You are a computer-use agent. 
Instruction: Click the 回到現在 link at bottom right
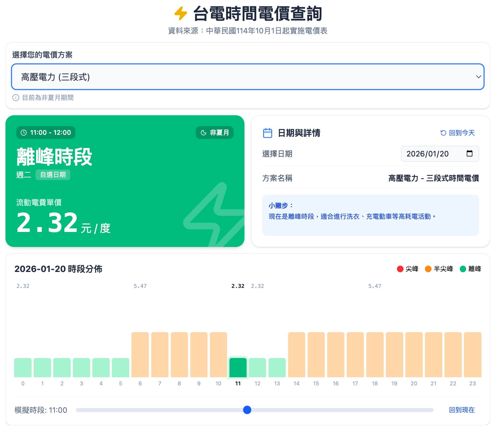pos(462,410)
